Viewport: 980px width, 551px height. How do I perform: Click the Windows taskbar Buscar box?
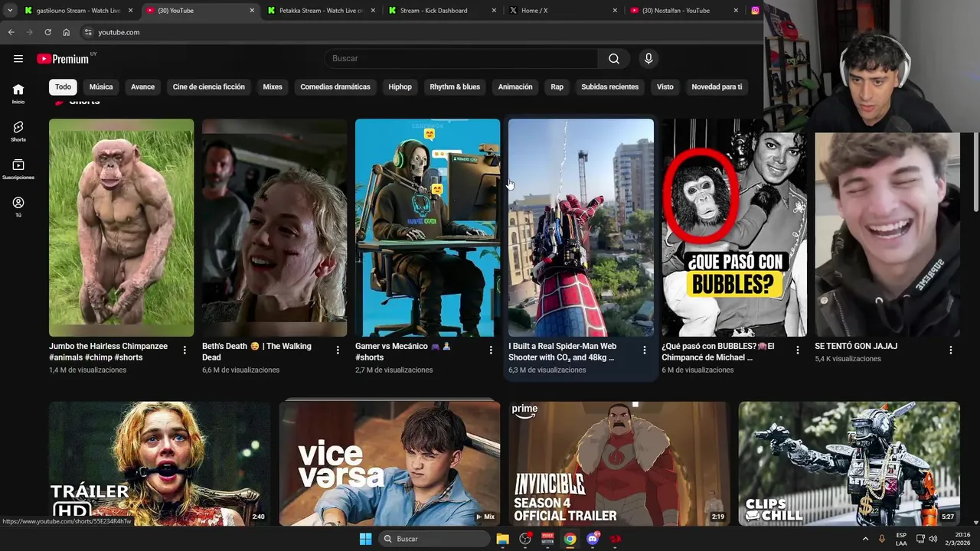tap(434, 539)
